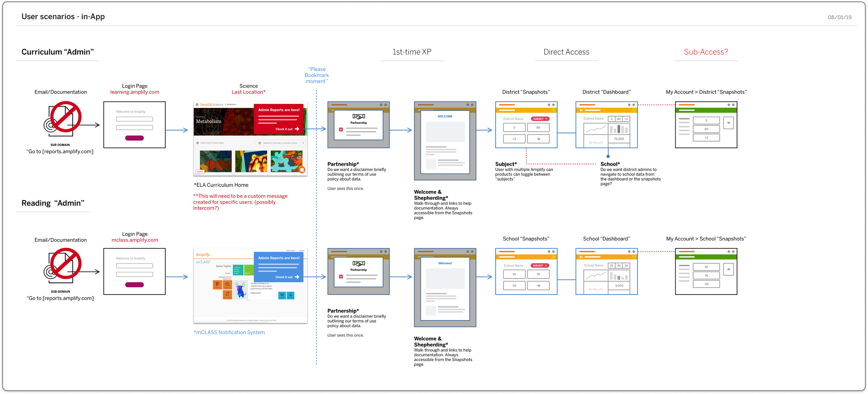
Task: Click the Jump Down to Unit Guide circle icon
Action: pyautogui.click(x=198, y=143)
